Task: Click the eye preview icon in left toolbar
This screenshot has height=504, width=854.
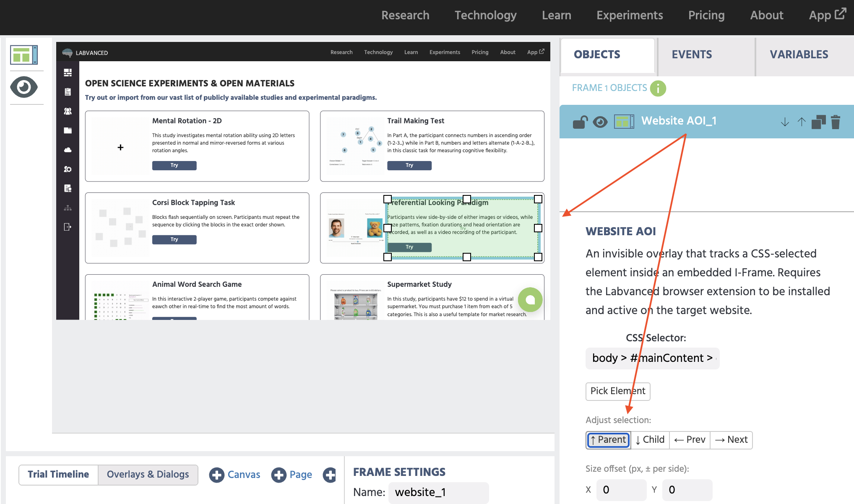Action: (24, 87)
